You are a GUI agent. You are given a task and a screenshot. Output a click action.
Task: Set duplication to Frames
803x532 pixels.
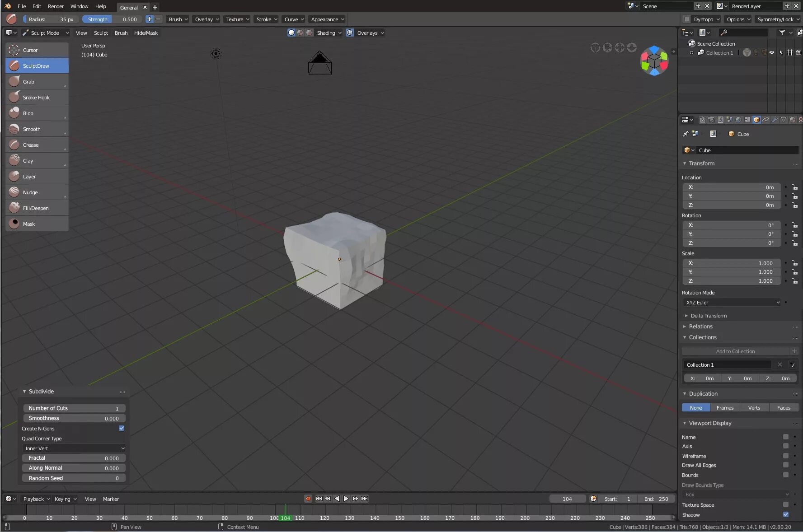[725, 408]
